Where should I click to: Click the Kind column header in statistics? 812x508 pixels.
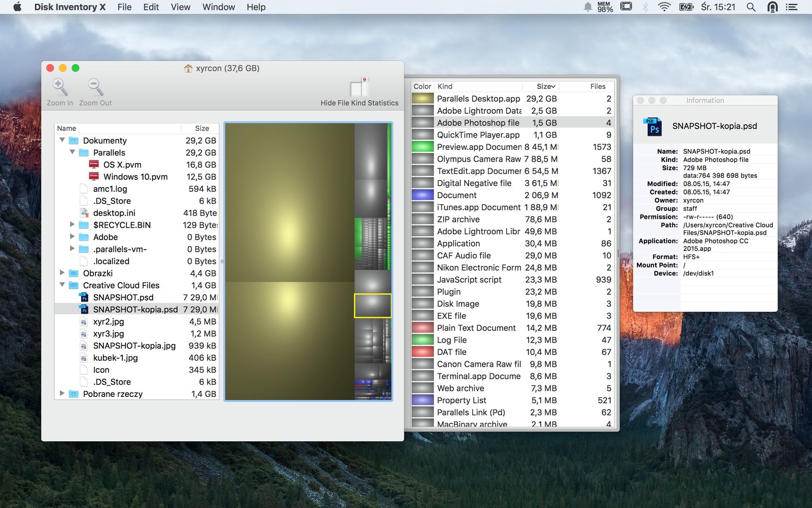tap(478, 86)
